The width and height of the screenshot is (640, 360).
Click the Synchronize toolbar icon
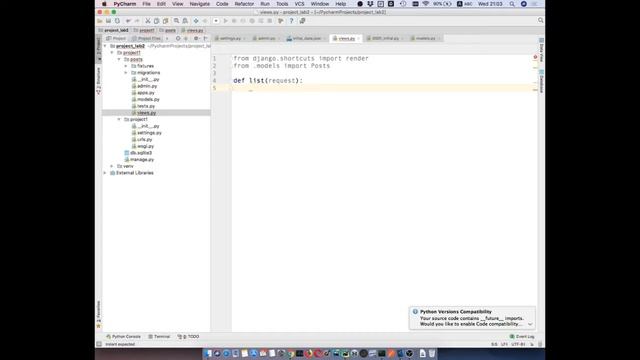point(117,21)
